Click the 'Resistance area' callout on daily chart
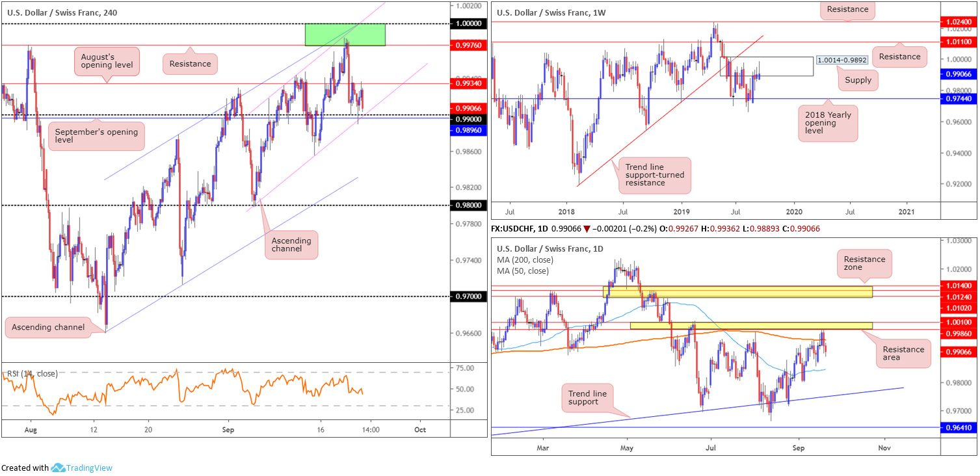This screenshot has width=980, height=476. pos(903,353)
